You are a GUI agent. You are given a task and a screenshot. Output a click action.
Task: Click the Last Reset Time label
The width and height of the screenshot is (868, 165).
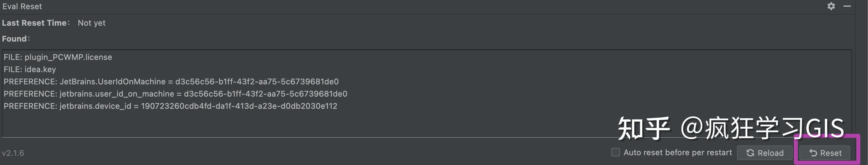[34, 23]
